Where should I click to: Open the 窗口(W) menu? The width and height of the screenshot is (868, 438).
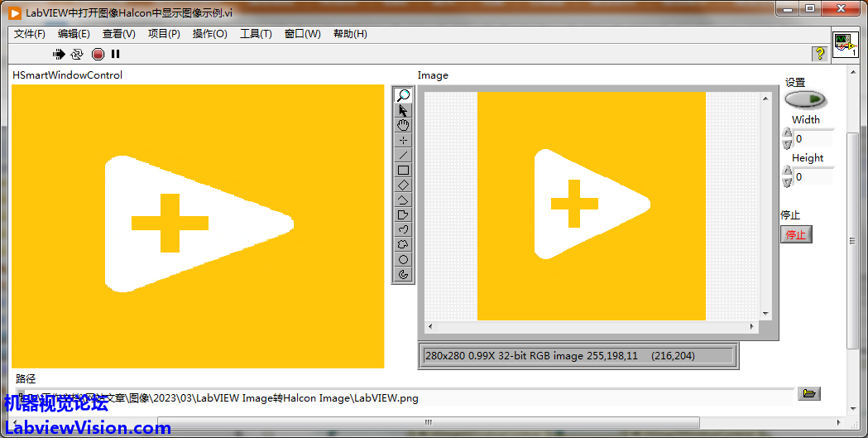[302, 34]
